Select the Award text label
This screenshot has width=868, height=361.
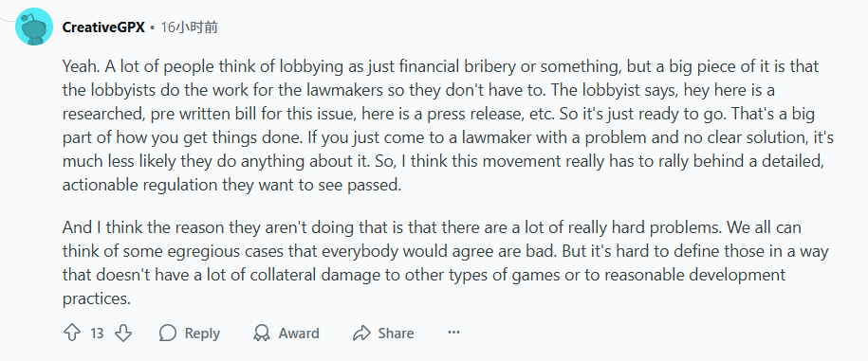[299, 334]
